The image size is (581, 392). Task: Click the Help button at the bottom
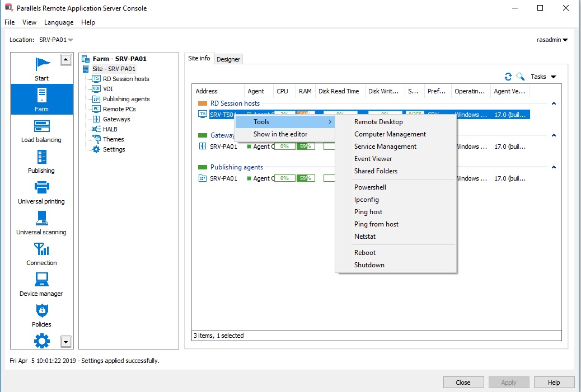coord(554,382)
